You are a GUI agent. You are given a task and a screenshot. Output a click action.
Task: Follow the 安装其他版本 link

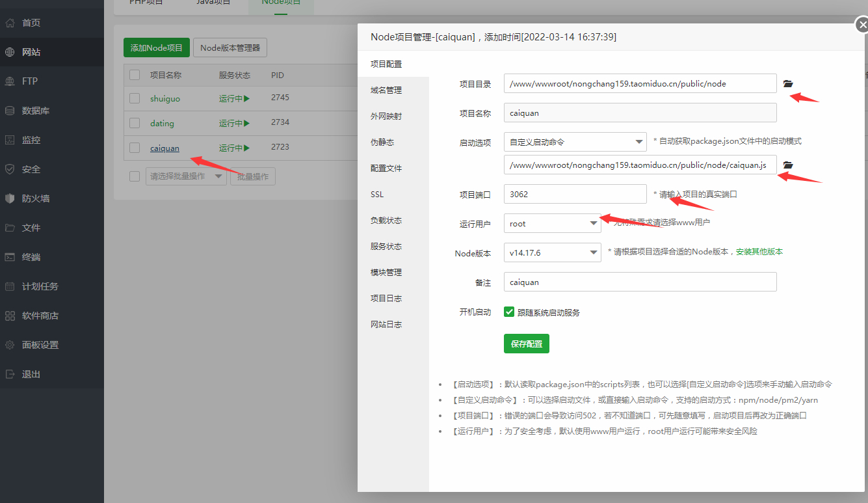click(x=759, y=252)
